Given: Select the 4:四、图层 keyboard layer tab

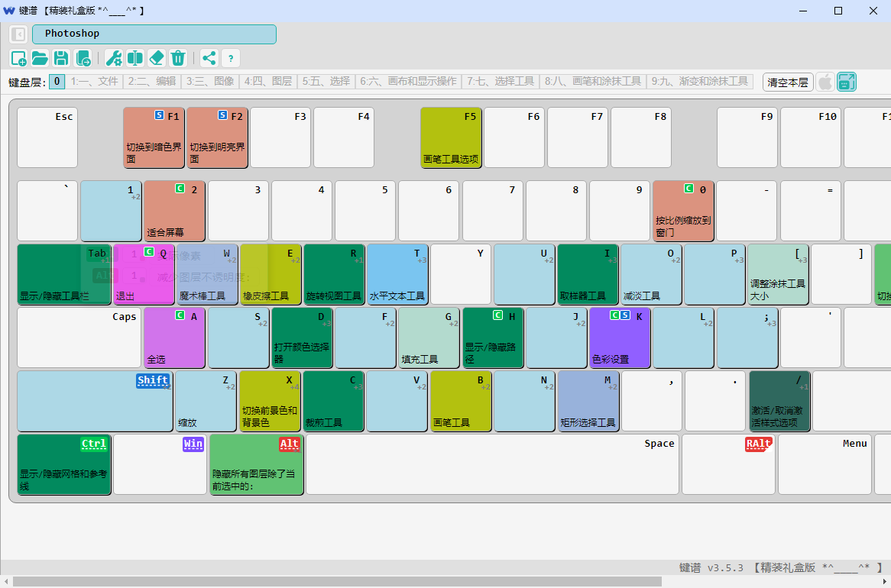Looking at the screenshot, I should [x=267, y=82].
